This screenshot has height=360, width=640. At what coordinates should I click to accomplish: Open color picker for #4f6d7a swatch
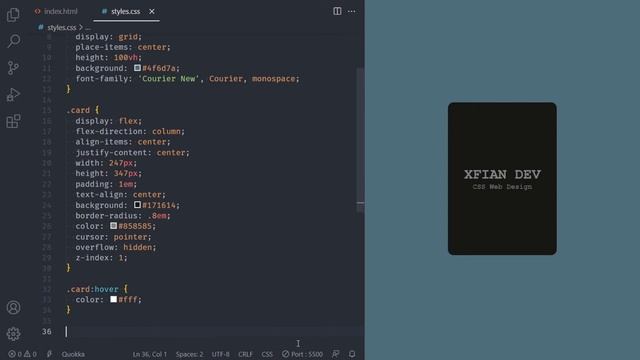[138, 68]
